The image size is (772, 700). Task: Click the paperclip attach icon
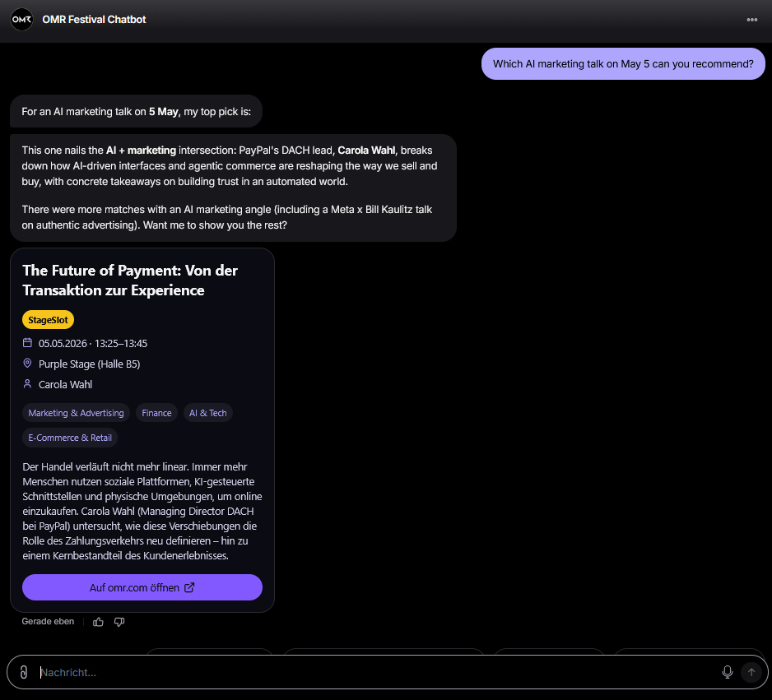pos(24,672)
